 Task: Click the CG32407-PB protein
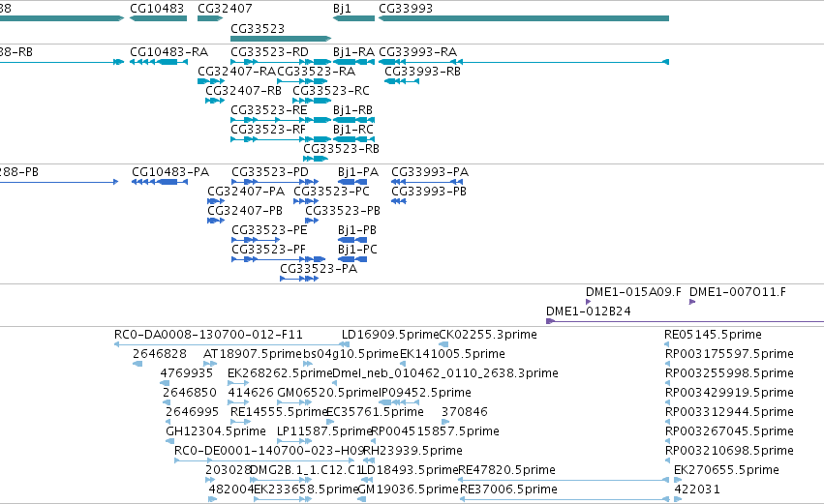pyautogui.click(x=216, y=221)
